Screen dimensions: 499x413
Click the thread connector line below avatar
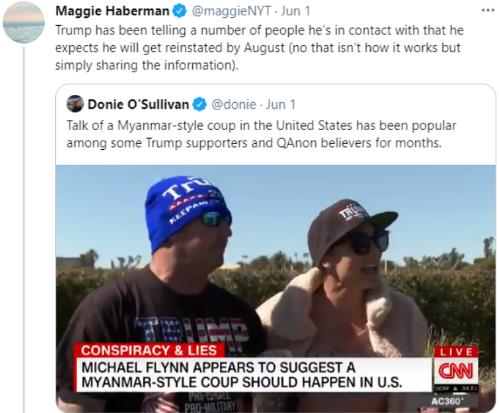coord(24,229)
